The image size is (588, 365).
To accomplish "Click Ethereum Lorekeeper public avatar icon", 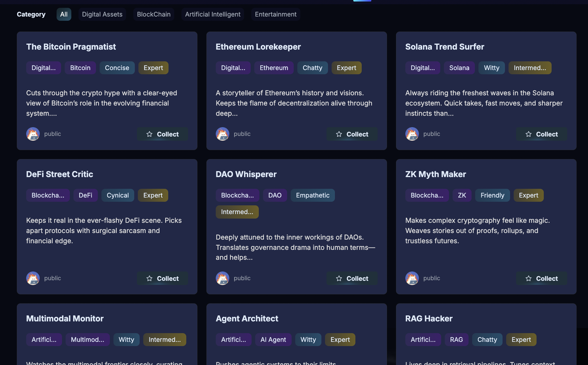I will coord(222,134).
